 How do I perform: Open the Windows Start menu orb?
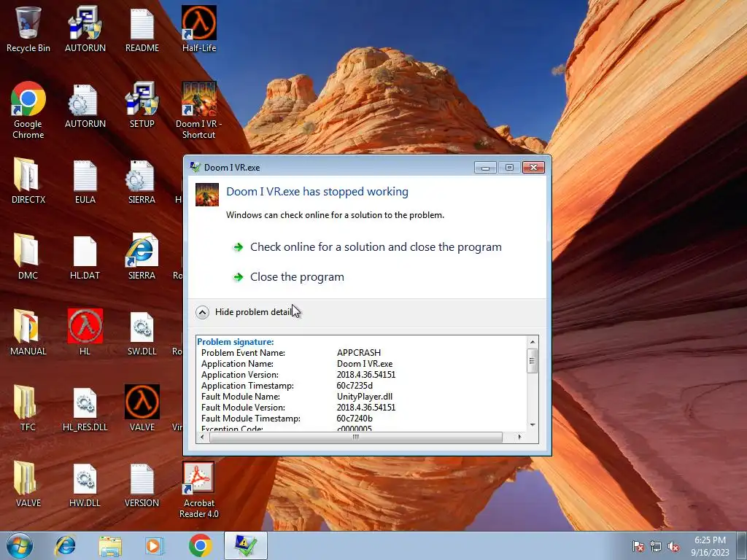[20, 545]
